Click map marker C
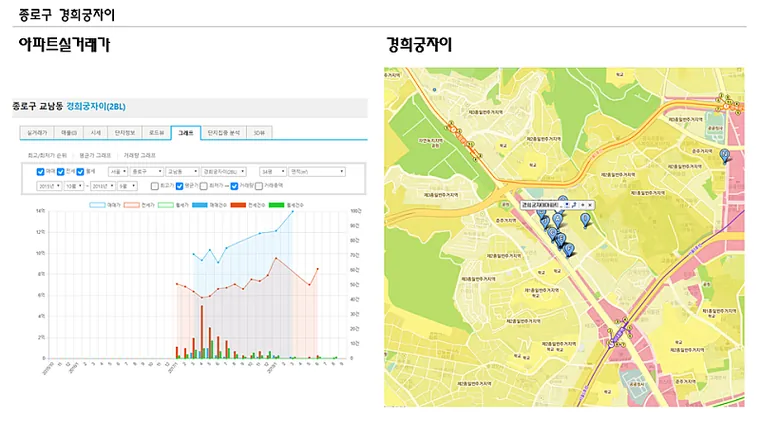 click(552, 234)
